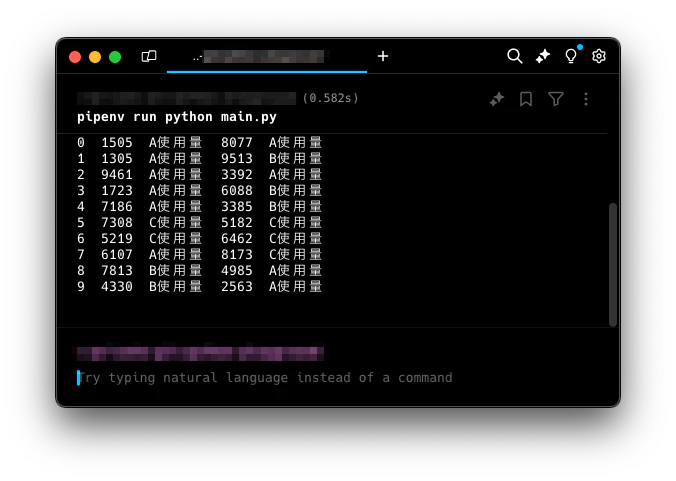
Task: Click value 7813 in row 8
Action: coord(117,270)
